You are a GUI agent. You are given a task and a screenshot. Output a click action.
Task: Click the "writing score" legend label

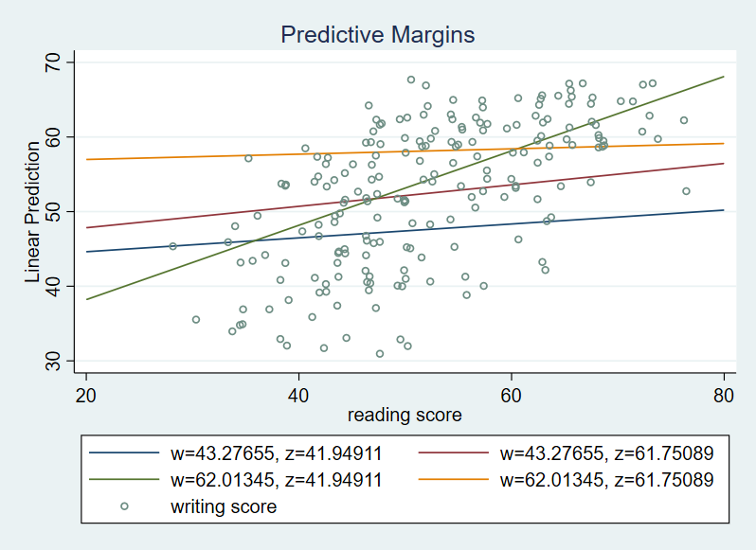pyautogui.click(x=224, y=506)
